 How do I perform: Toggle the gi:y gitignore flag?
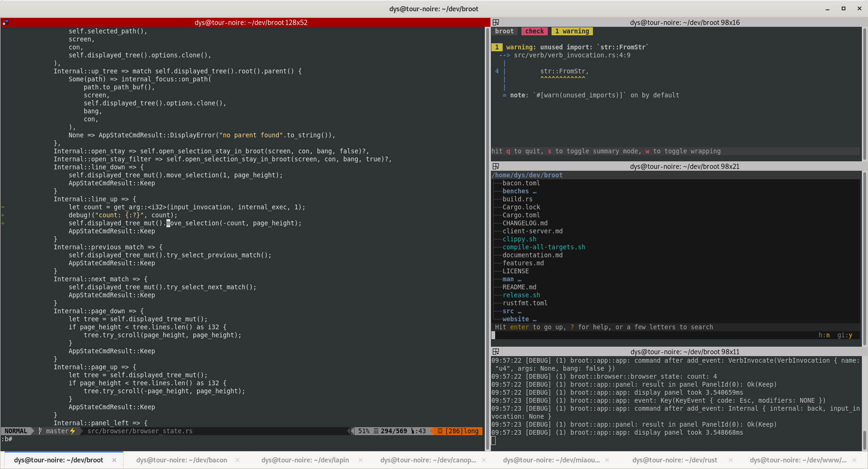pyautogui.click(x=845, y=335)
